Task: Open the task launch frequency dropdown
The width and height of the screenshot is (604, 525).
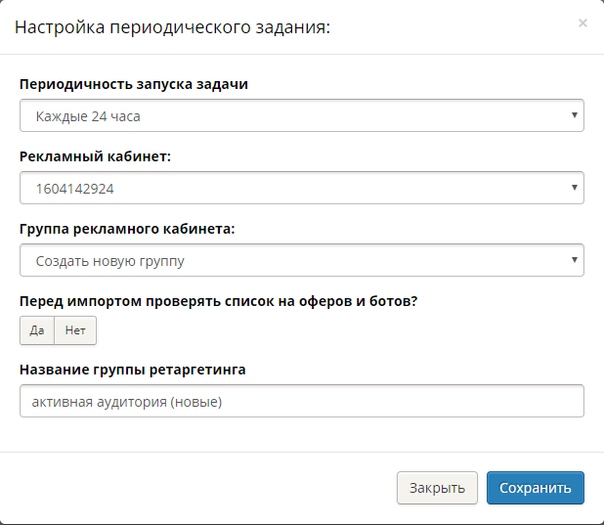Action: 300,116
